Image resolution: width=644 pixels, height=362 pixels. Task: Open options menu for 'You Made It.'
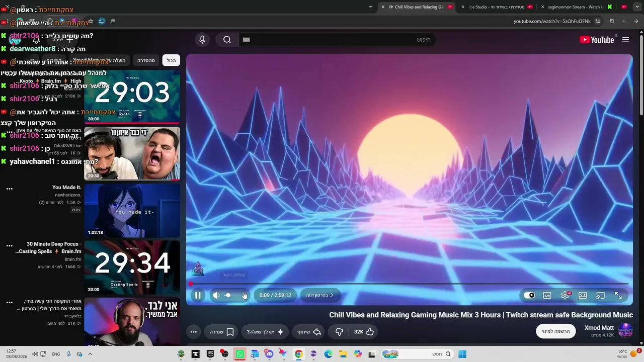tap(9, 189)
